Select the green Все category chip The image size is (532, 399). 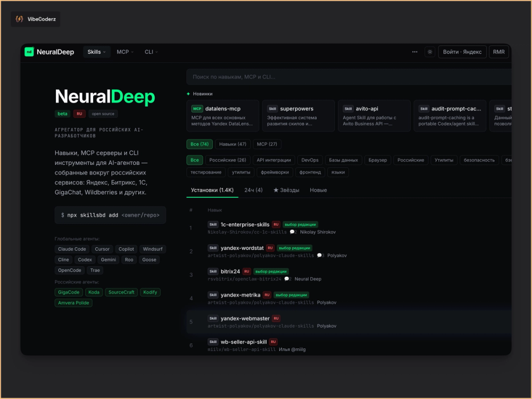click(195, 160)
